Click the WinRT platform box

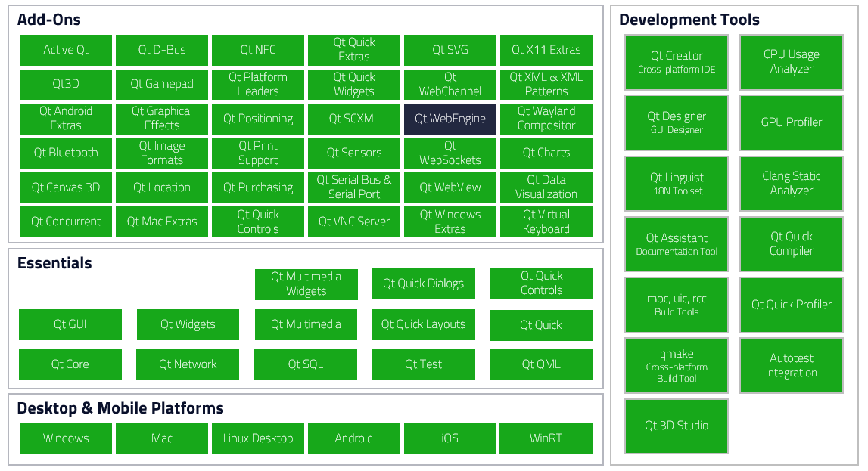pos(546,438)
